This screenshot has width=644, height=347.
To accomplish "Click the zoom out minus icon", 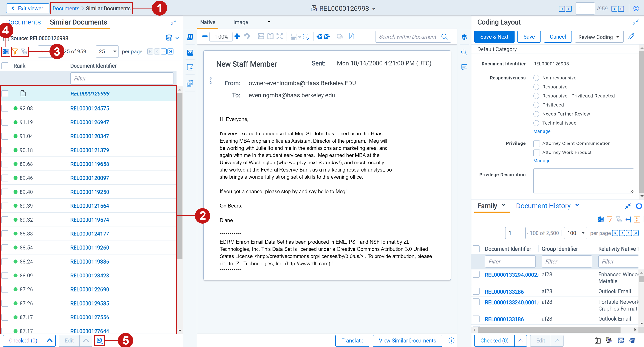I will click(x=205, y=36).
